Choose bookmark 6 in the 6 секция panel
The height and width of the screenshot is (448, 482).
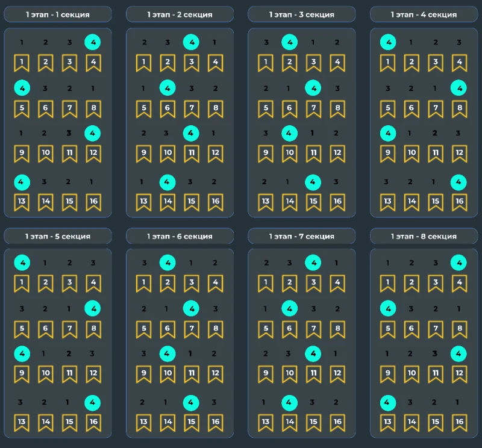point(167,329)
